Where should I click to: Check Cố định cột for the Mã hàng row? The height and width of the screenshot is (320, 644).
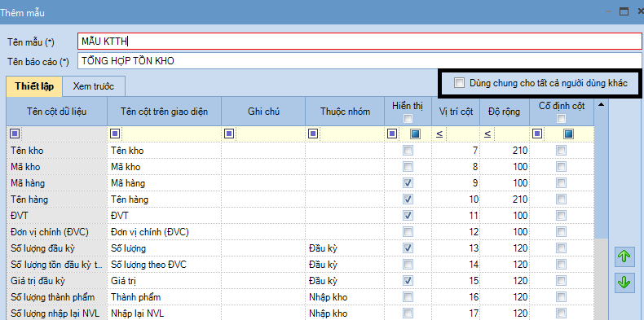pos(561,183)
